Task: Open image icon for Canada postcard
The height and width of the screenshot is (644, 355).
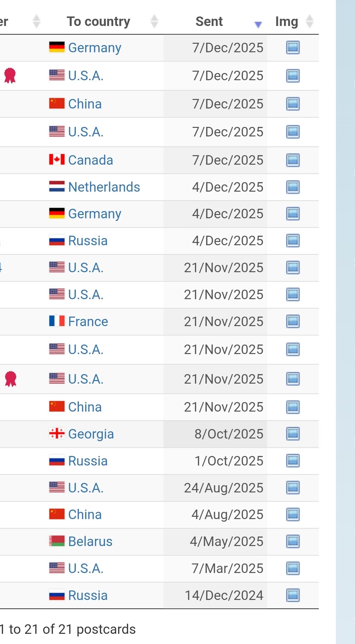Action: pyautogui.click(x=293, y=160)
